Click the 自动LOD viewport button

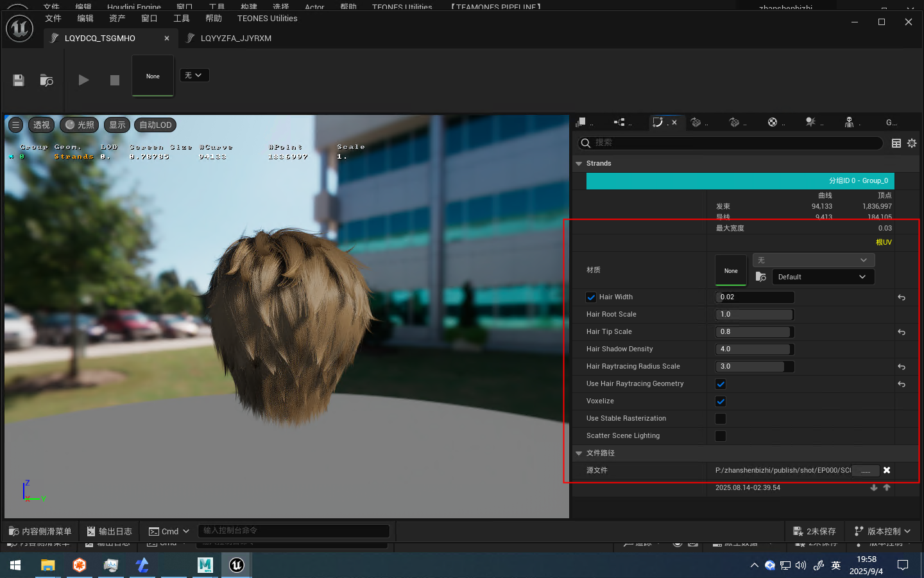pyautogui.click(x=156, y=125)
